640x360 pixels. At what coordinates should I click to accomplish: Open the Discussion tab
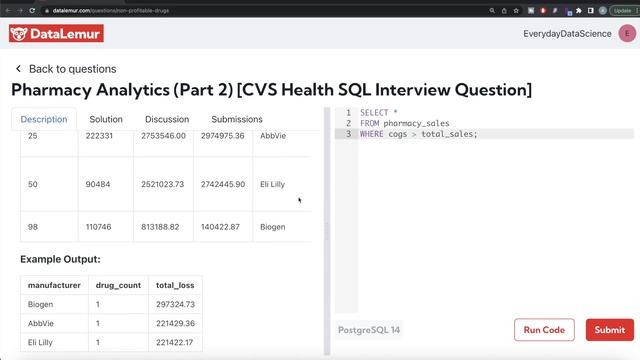tap(167, 119)
